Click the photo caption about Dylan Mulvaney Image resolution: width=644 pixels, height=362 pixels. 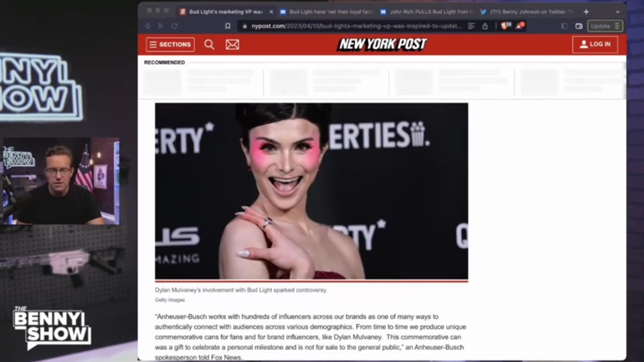pyautogui.click(x=241, y=290)
